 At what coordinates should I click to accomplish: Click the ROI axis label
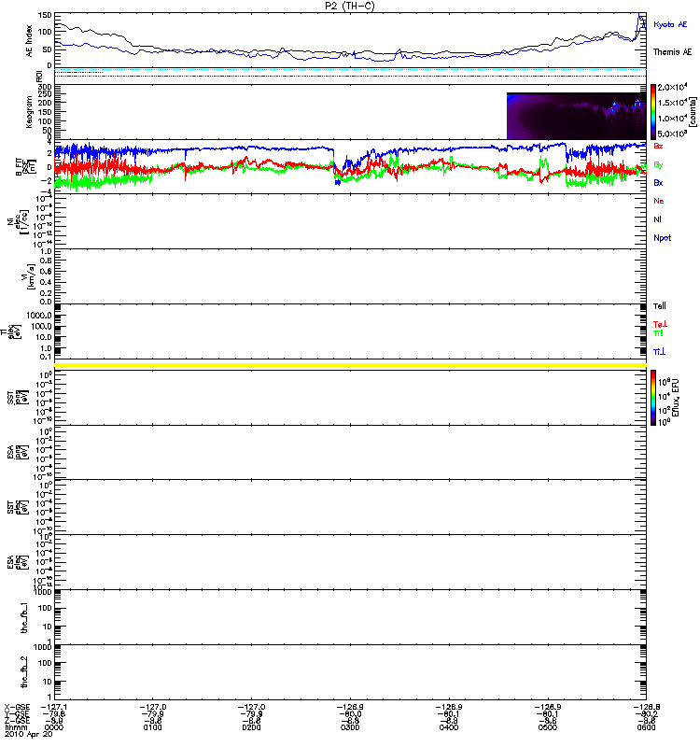point(39,77)
